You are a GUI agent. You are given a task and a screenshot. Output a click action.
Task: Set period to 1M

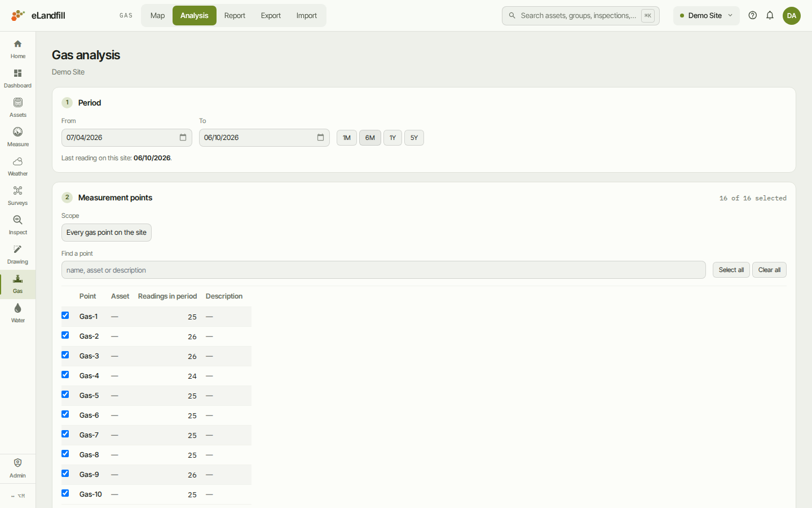(347, 138)
